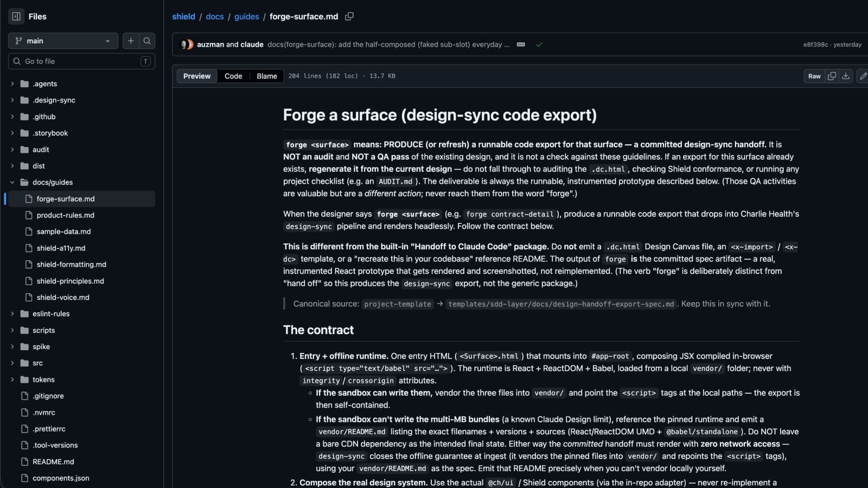Switch to the Blame tab
The image size is (868, 488).
[x=267, y=76]
